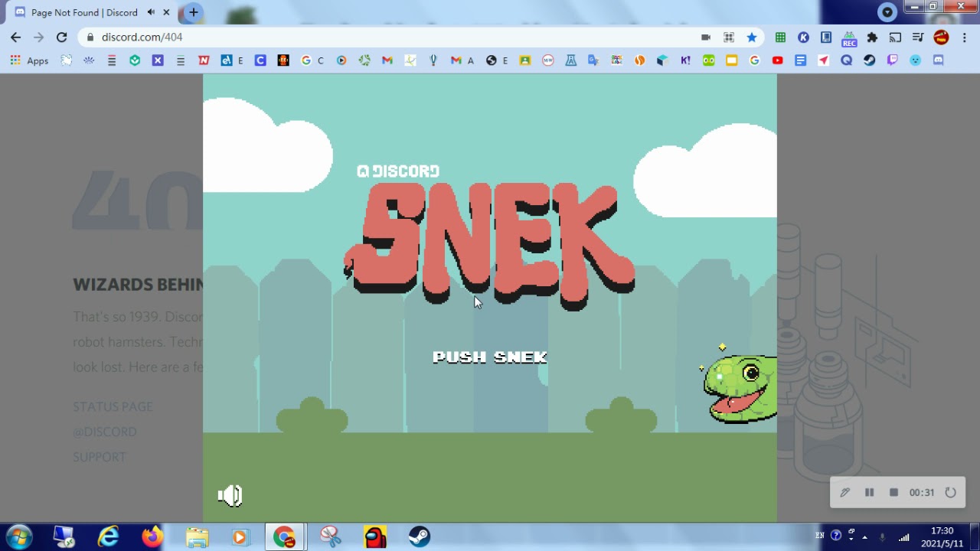Click the SUPPORT link on the 404 page

(x=100, y=458)
